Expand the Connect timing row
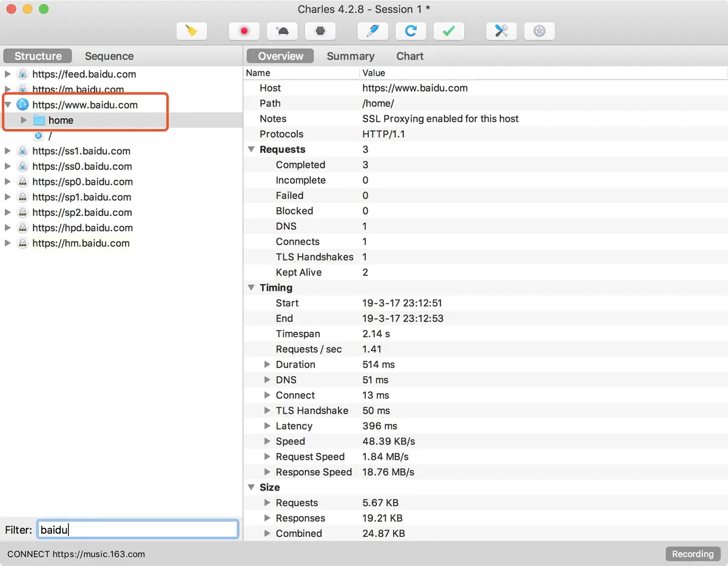This screenshot has width=728, height=566. [267, 395]
